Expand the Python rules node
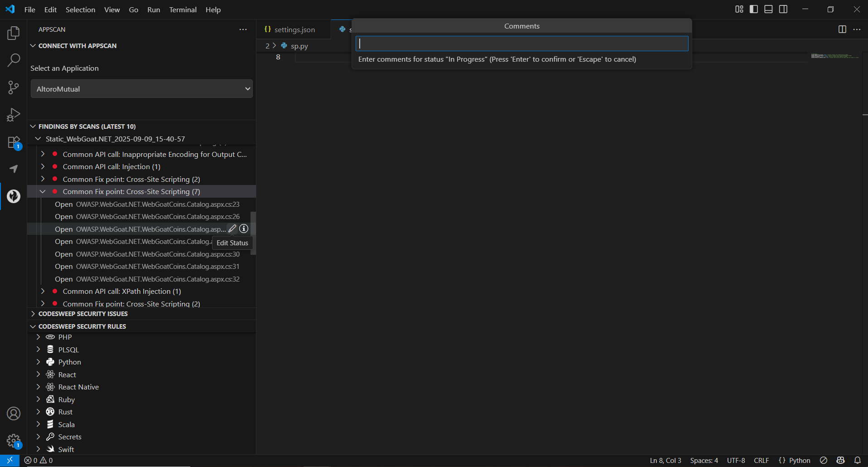This screenshot has height=467, width=868. point(142,362)
